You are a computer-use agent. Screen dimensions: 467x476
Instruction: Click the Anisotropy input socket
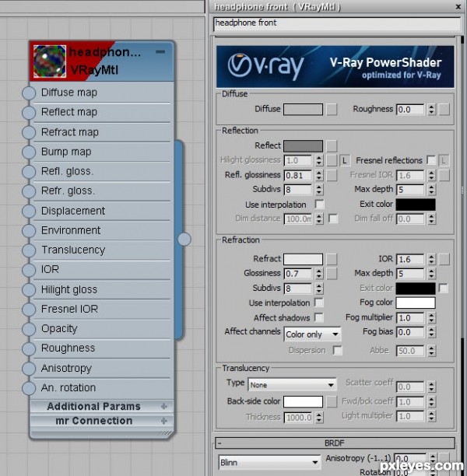click(x=29, y=368)
